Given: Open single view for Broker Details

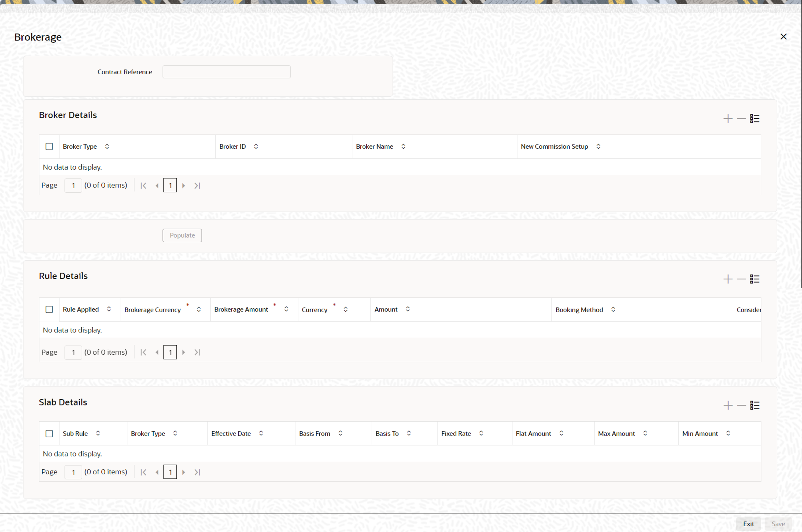Looking at the screenshot, I should click(755, 119).
